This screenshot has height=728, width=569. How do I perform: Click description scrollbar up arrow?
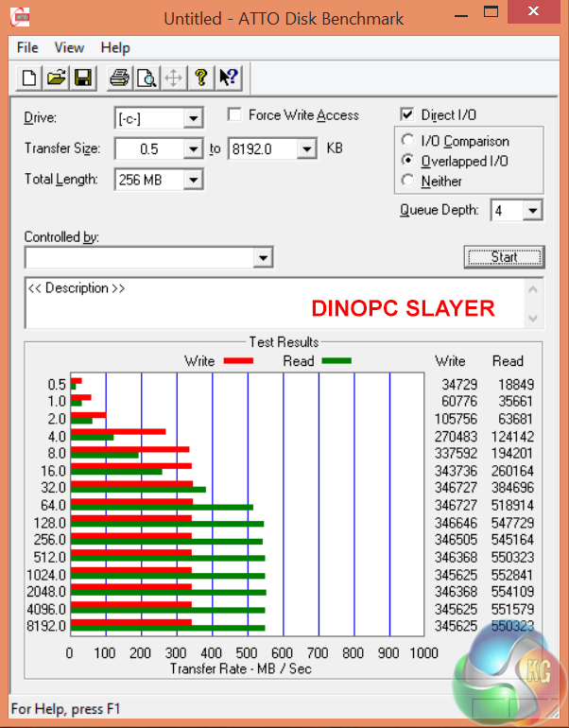(533, 289)
